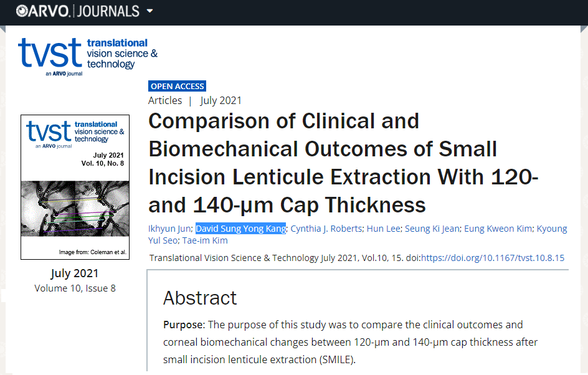Screen dimensions: 588x375
Task: Click the article title heading
Action: (343, 163)
